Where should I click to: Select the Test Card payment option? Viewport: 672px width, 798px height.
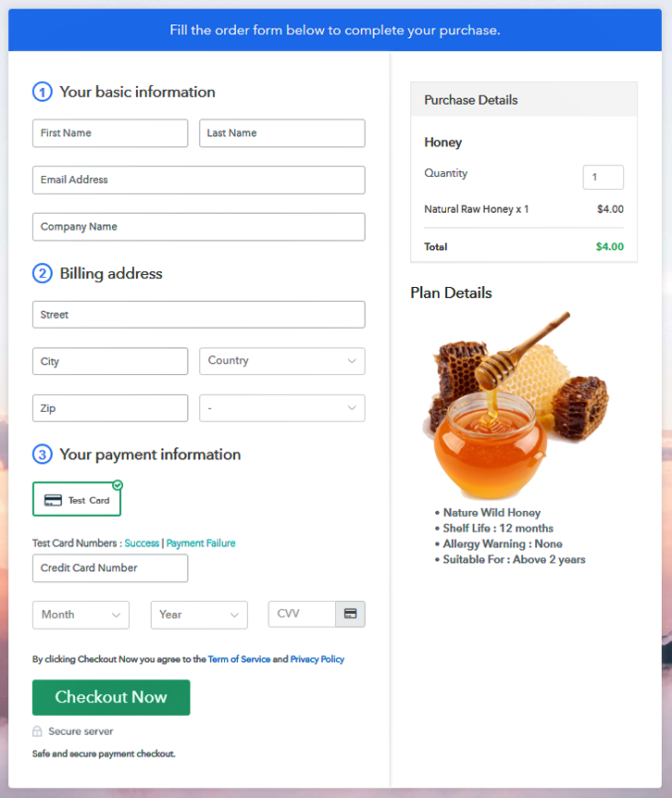(77, 499)
